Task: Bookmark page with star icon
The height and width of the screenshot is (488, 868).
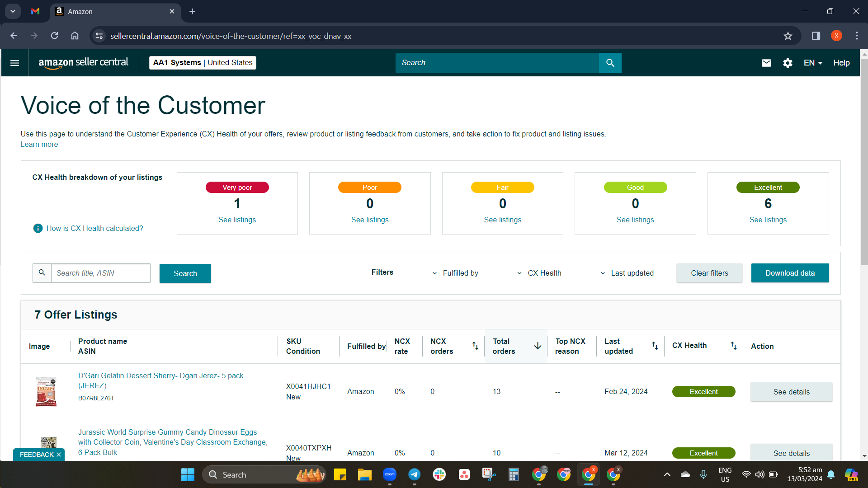Action: 788,36
